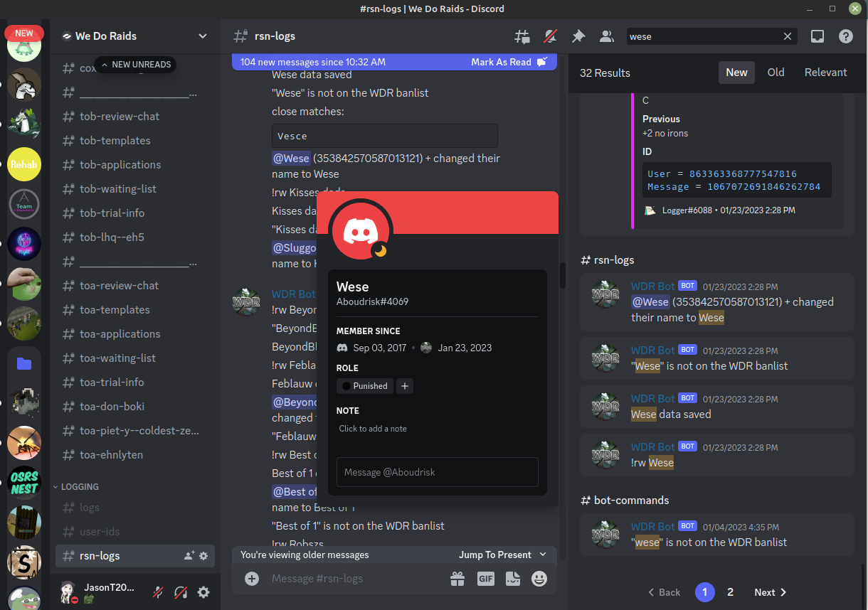Toggle microphone mute in user panel

pos(158,592)
